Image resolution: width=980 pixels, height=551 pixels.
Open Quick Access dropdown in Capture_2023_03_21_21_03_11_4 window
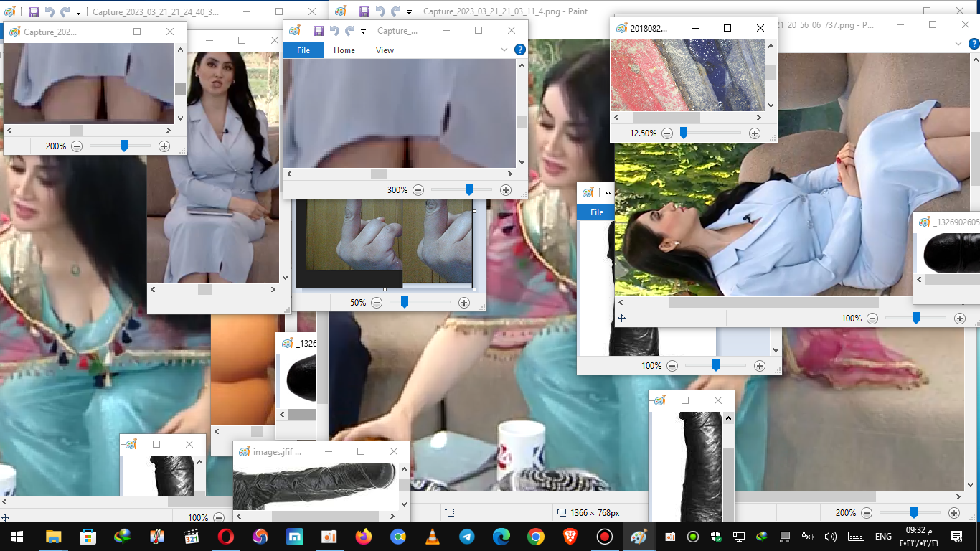pyautogui.click(x=409, y=12)
